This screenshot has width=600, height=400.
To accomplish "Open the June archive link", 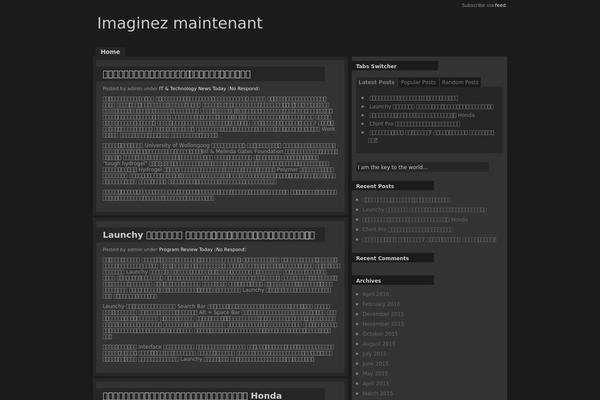I will (375, 364).
